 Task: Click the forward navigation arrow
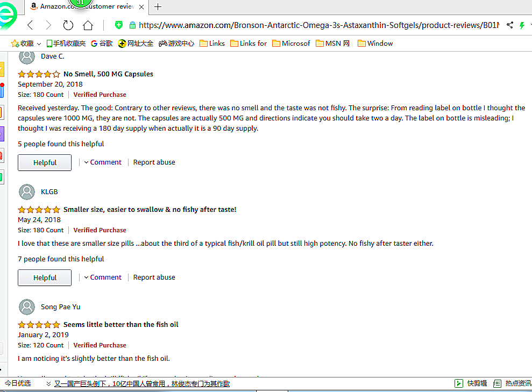click(x=48, y=25)
